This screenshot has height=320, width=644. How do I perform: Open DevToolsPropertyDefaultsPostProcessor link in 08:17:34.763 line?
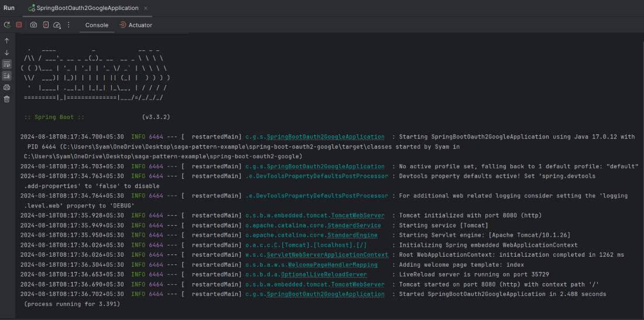tap(321, 176)
